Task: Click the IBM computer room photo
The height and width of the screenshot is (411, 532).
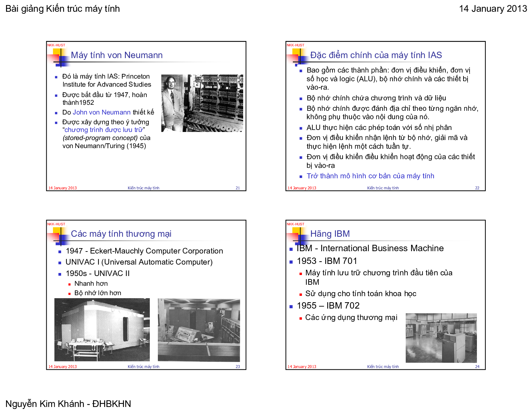Action: 441,338
